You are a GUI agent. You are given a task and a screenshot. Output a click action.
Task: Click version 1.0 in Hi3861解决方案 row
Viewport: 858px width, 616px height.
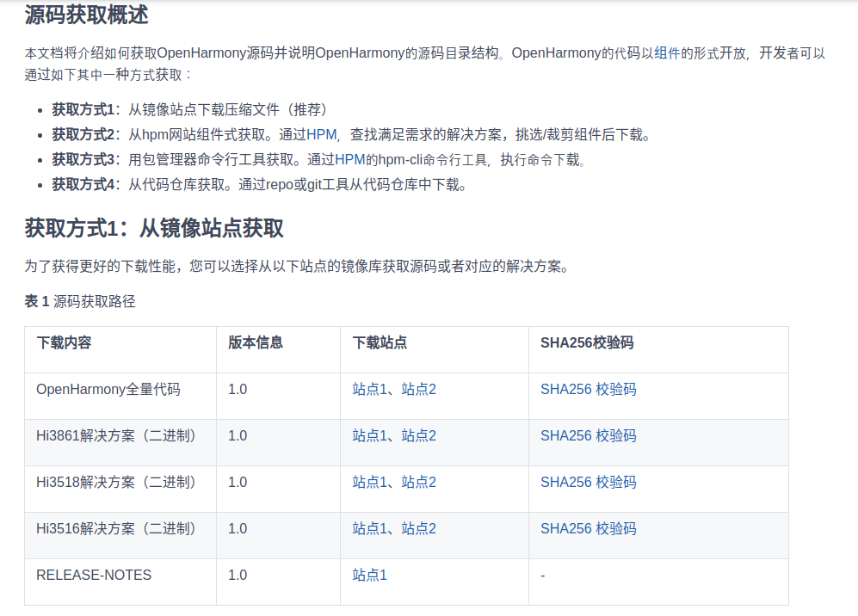coord(238,435)
